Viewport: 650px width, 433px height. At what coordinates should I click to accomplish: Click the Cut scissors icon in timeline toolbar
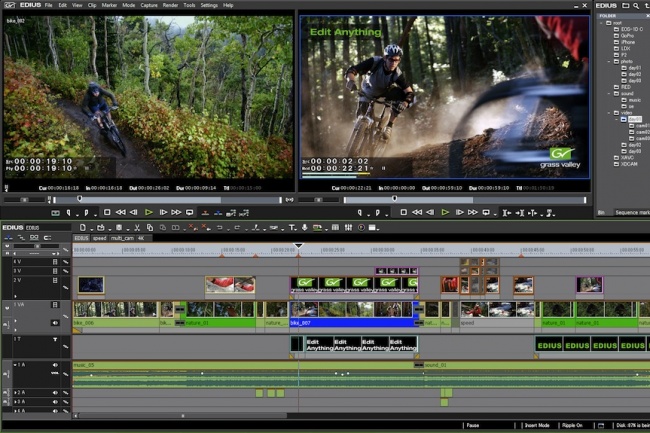point(137,227)
